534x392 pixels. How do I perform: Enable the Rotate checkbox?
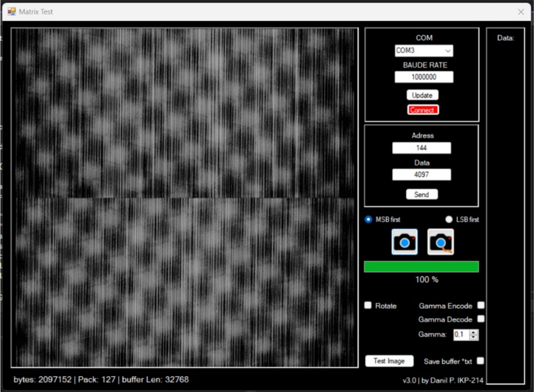click(x=368, y=305)
